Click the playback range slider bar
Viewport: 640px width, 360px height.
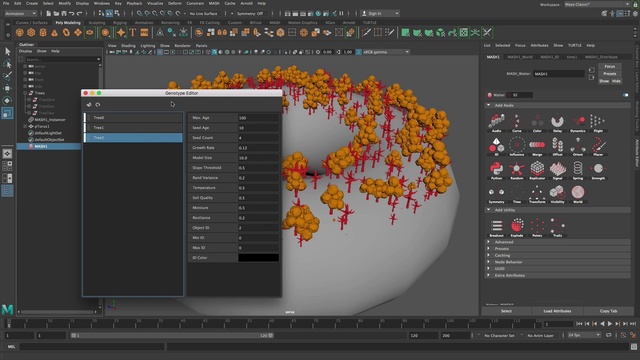[x=172, y=336]
